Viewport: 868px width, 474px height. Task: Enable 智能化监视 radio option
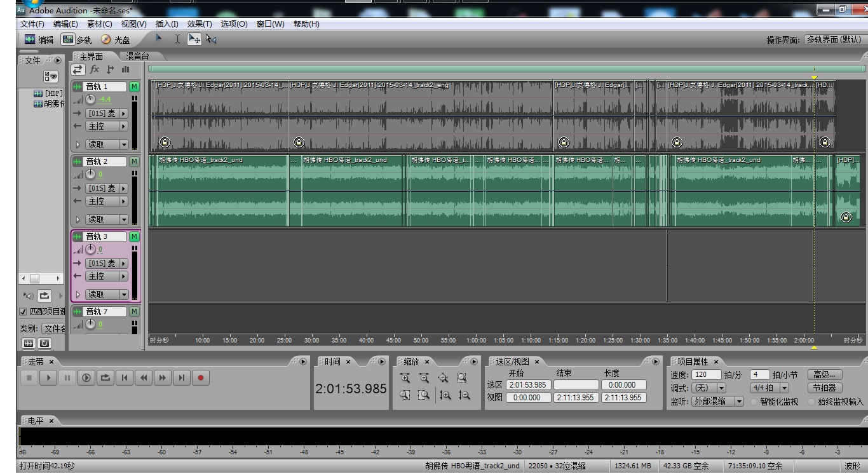(754, 402)
